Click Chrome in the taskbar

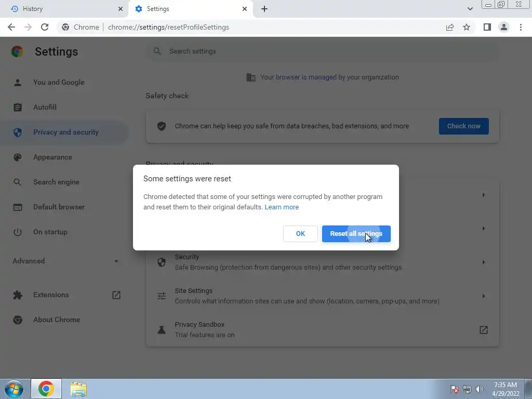click(46, 389)
